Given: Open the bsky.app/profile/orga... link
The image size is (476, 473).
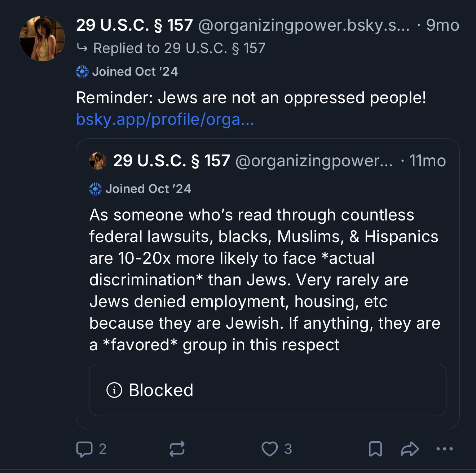Looking at the screenshot, I should click(165, 119).
